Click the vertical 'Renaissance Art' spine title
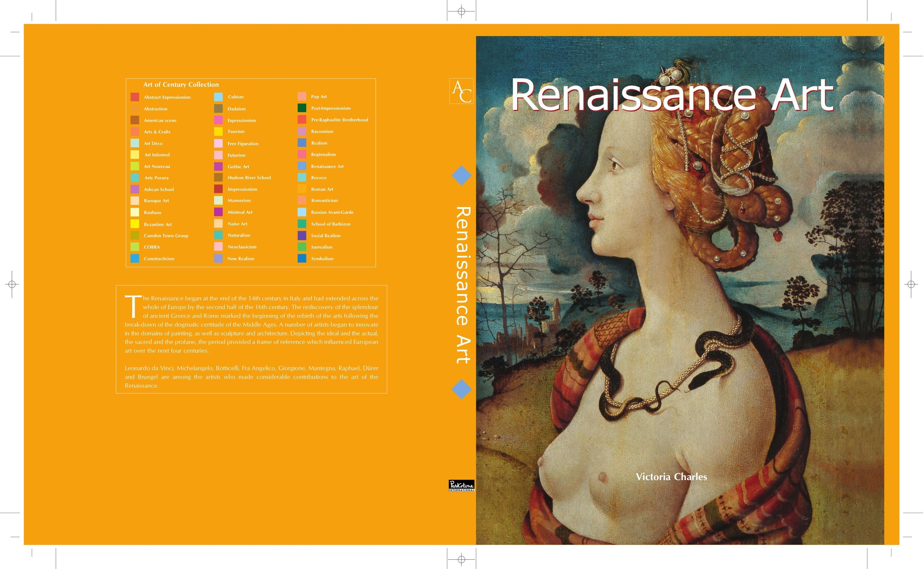924x569 pixels. [x=463, y=285]
